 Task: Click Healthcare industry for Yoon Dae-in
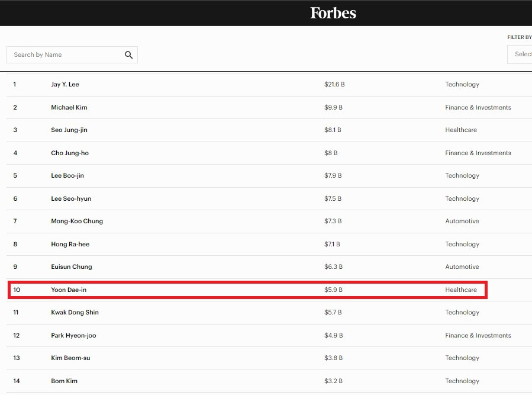click(x=461, y=290)
